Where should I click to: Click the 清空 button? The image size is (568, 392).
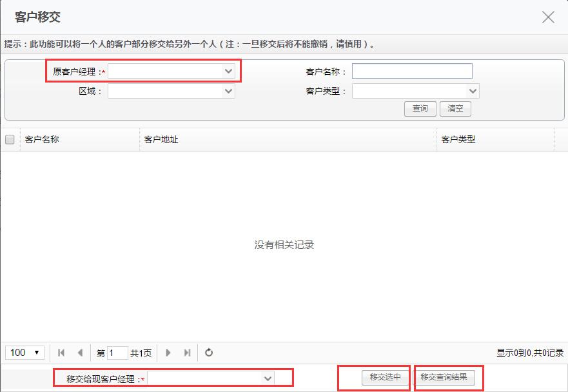click(x=455, y=108)
